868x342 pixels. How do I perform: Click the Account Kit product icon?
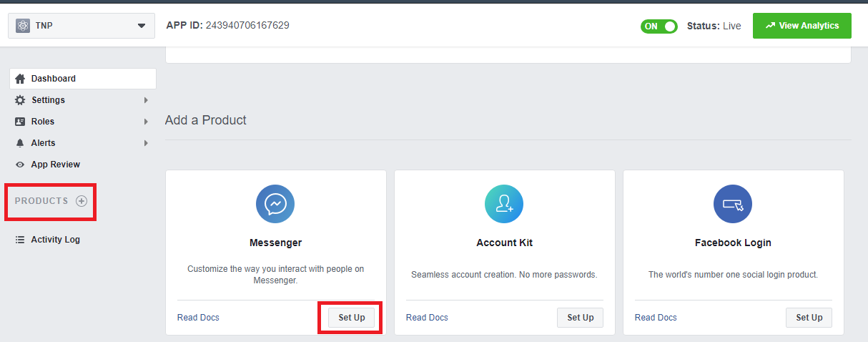(504, 204)
